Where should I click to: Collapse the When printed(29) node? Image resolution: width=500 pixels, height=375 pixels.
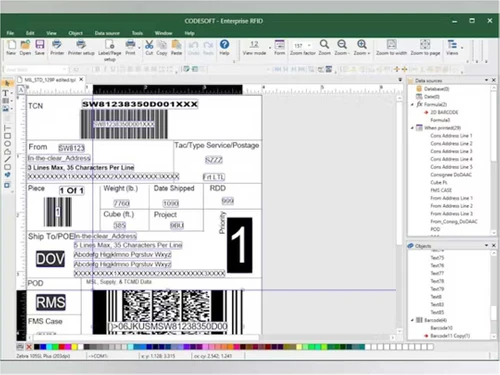point(412,128)
